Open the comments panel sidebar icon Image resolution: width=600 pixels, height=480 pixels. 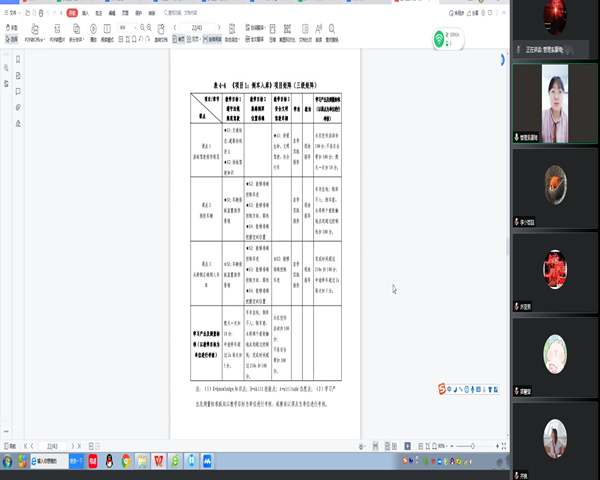[19, 92]
